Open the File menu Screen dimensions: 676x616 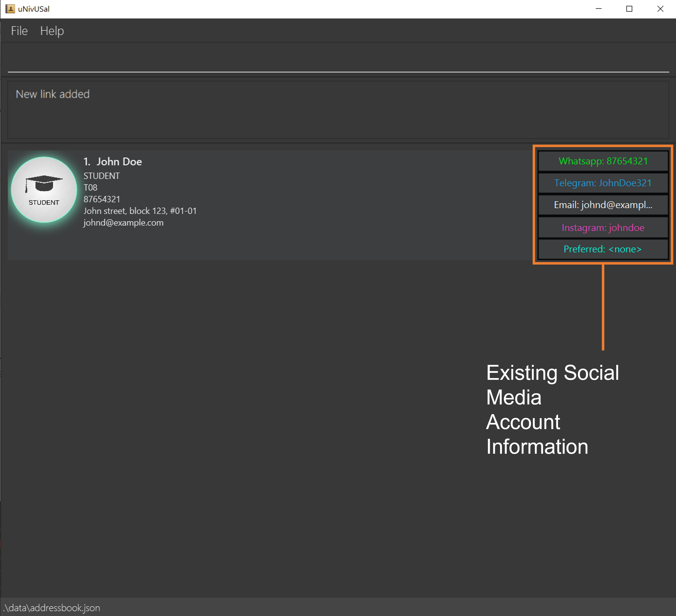point(19,31)
